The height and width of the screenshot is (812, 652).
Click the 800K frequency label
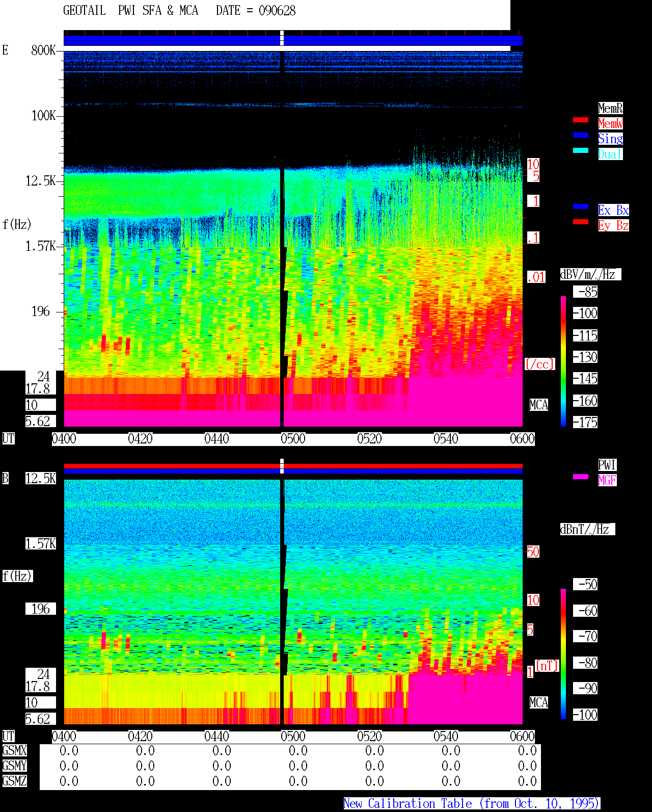(43, 50)
